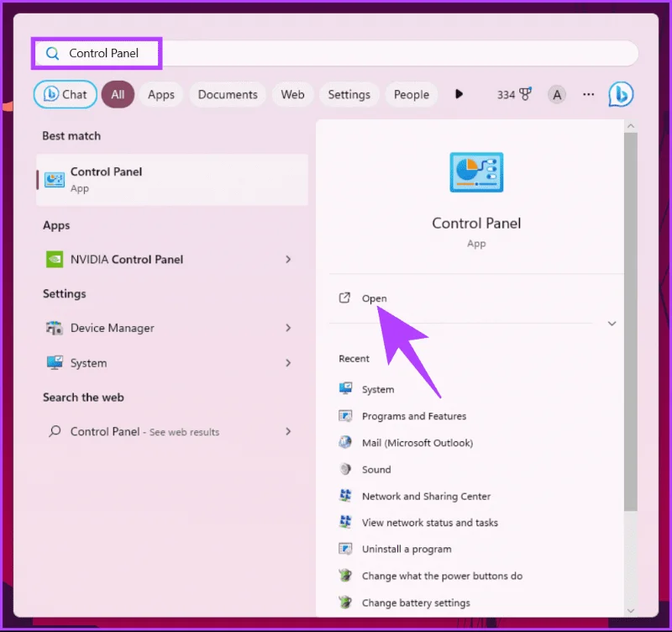
Task: Select the All filter tab
Action: pyautogui.click(x=118, y=94)
